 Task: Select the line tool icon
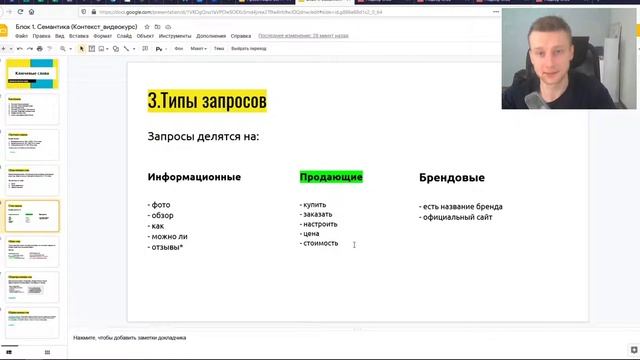click(x=127, y=49)
